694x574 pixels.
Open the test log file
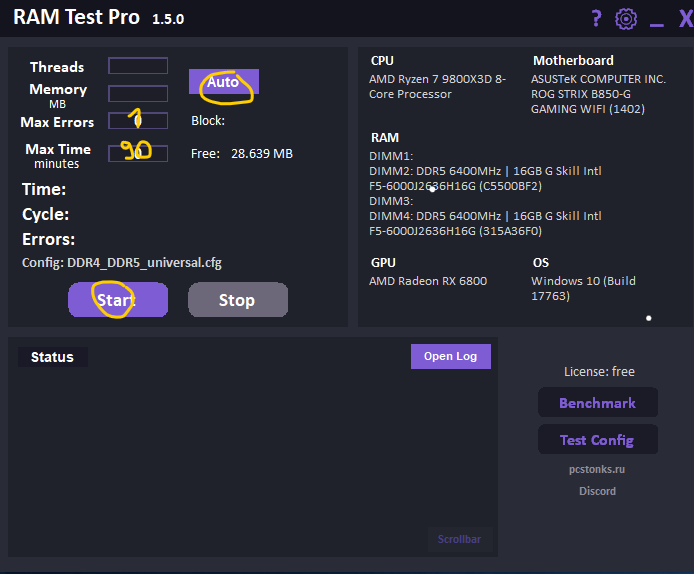click(x=451, y=356)
